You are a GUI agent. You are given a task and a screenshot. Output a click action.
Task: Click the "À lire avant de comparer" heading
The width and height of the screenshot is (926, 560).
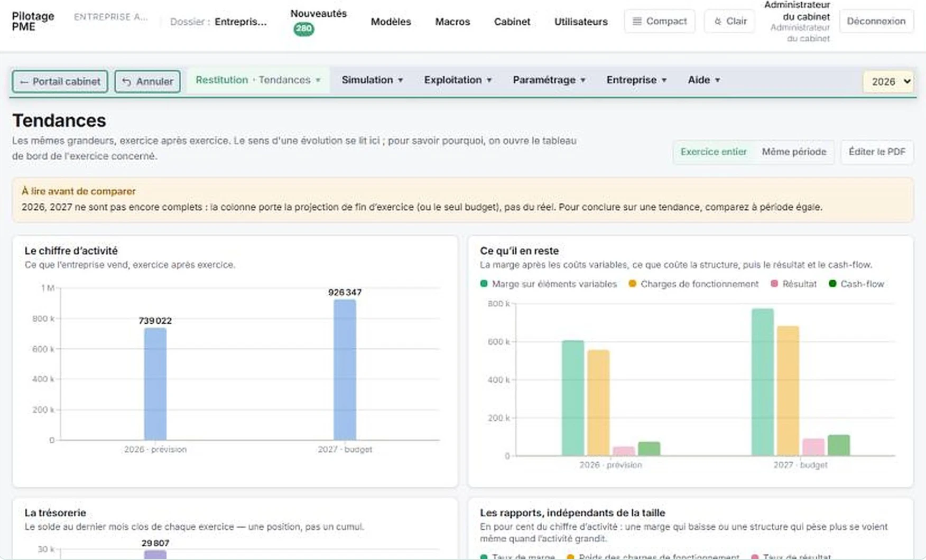pyautogui.click(x=79, y=191)
